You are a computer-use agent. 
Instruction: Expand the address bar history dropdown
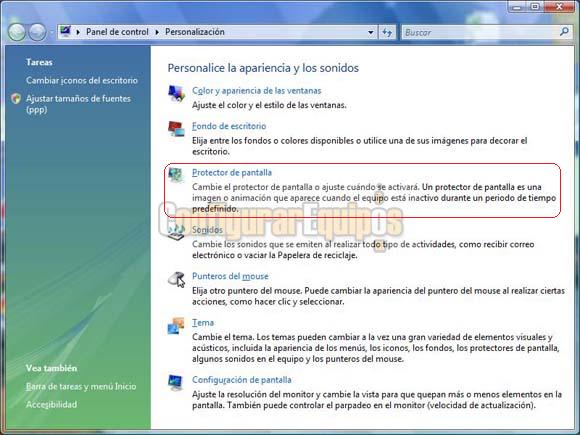point(371,33)
